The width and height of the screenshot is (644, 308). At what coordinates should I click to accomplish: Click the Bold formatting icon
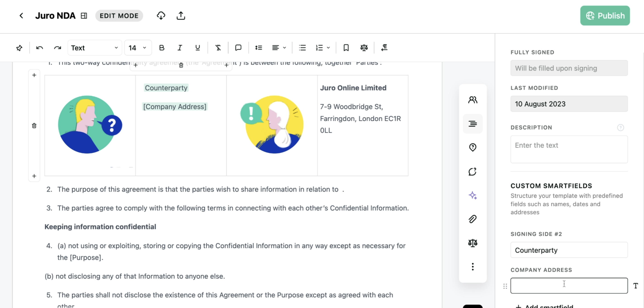[x=162, y=47]
